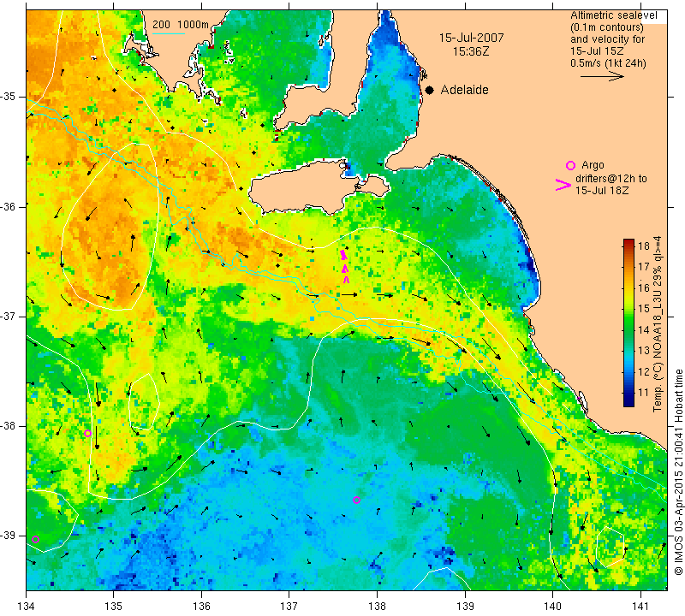This screenshot has width=685, height=616.
Task: Click the Argo float marker near 39S 134.1E
Action: pos(36,540)
